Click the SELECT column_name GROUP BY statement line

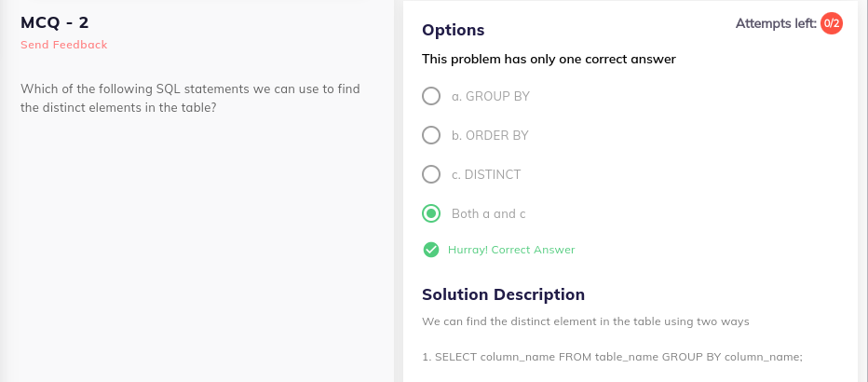tap(612, 357)
